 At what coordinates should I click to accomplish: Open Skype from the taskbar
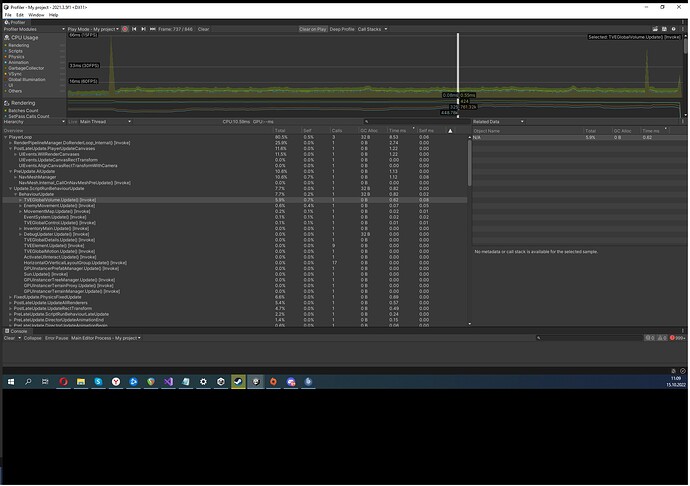click(98, 382)
